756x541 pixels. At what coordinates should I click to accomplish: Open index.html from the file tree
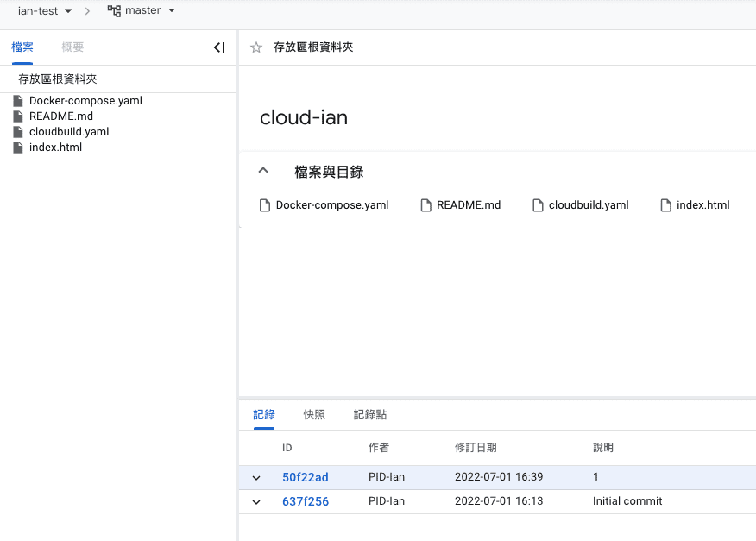pos(57,147)
